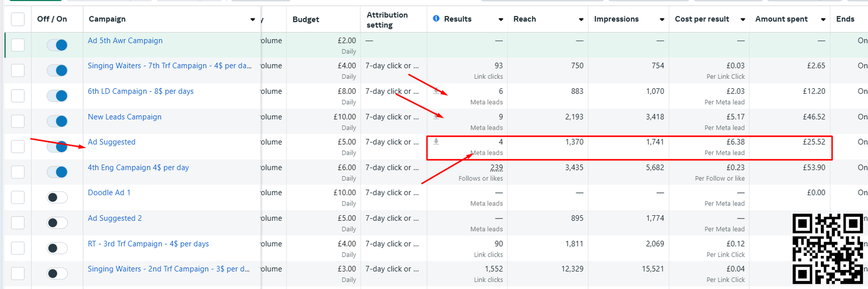Select checkbox for New Leads Campaign row
This screenshot has height=289, width=868.
(x=18, y=121)
